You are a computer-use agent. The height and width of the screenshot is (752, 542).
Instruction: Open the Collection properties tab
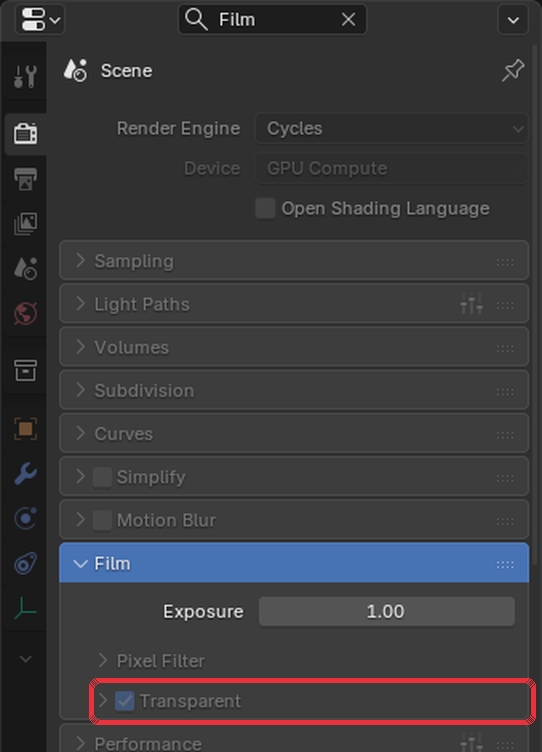point(25,370)
